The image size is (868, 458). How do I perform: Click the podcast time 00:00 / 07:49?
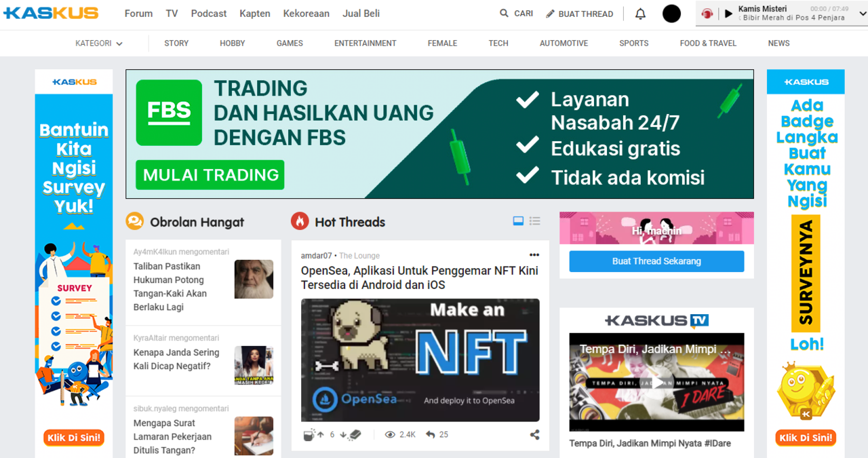(x=829, y=9)
